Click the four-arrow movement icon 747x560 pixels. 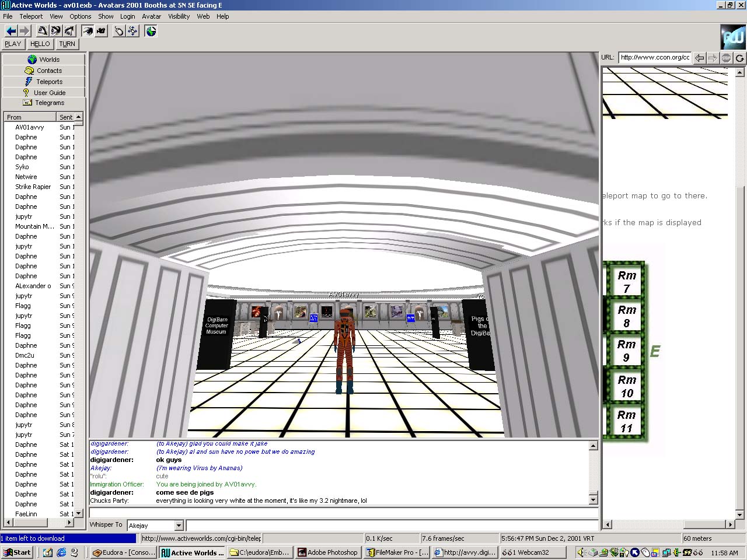tap(133, 31)
